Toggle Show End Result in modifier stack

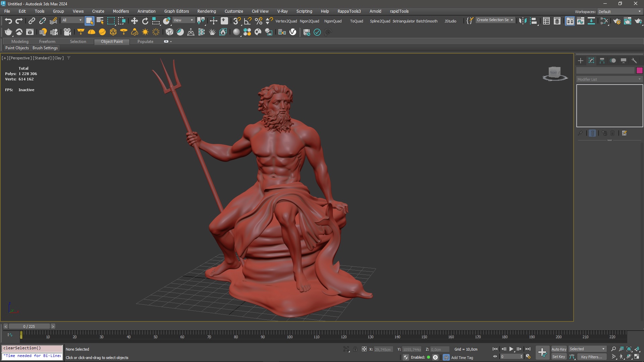pyautogui.click(x=592, y=133)
